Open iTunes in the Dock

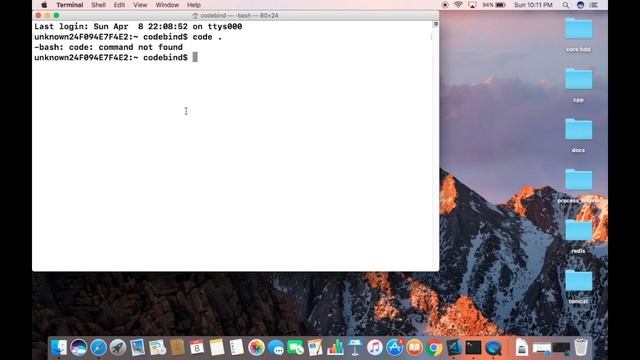tap(374, 348)
